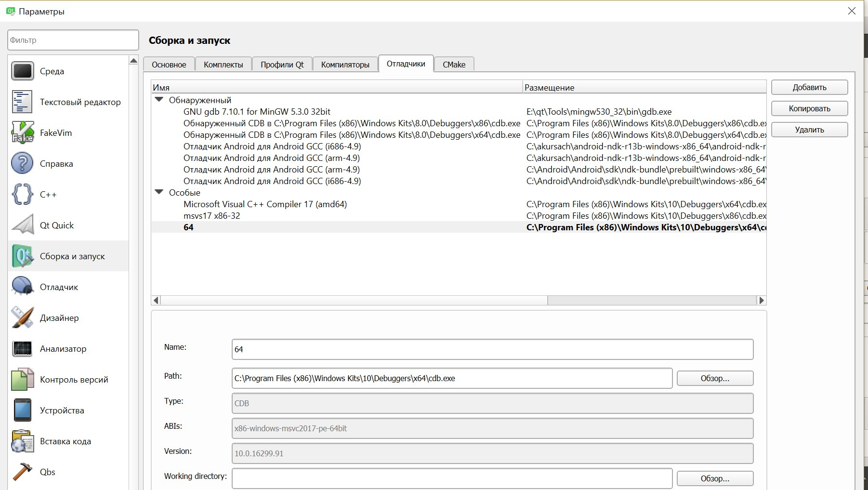
Task: Open the Справка question-mark icon
Action: point(23,164)
